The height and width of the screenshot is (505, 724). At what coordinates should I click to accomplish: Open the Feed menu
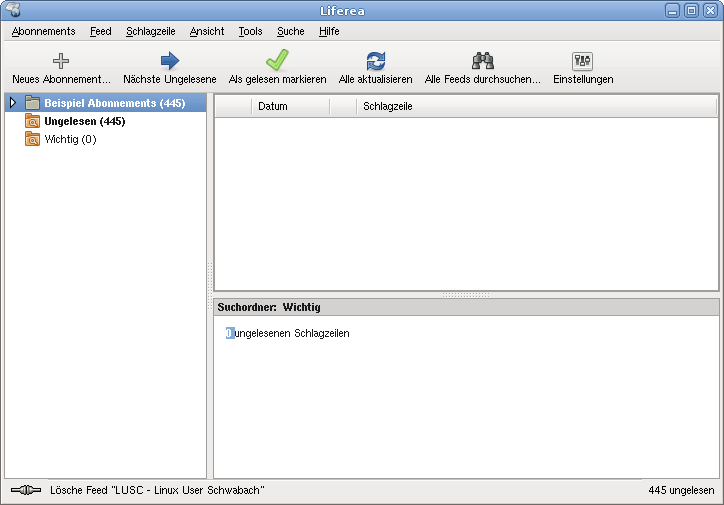[x=100, y=31]
